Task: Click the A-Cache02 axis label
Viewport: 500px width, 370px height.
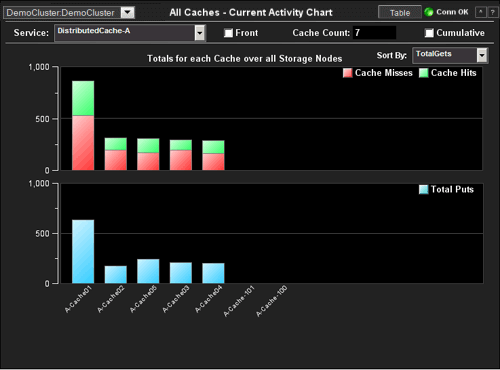Action: click(x=111, y=299)
